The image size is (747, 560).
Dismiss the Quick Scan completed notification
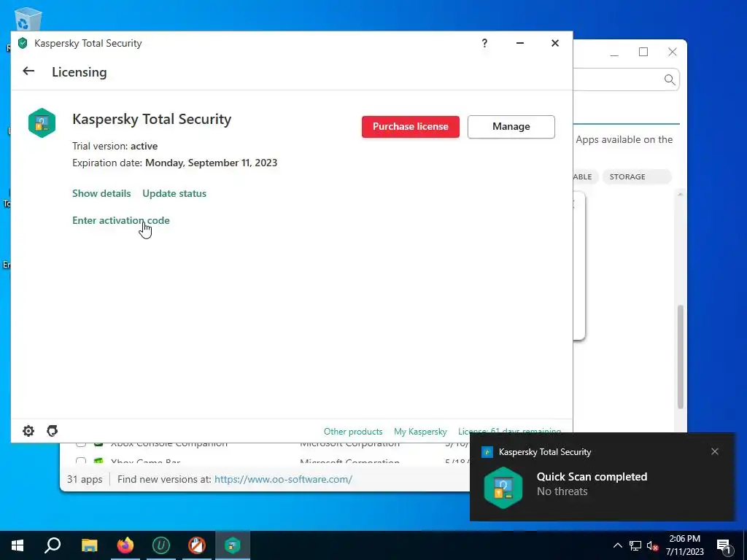coord(715,451)
